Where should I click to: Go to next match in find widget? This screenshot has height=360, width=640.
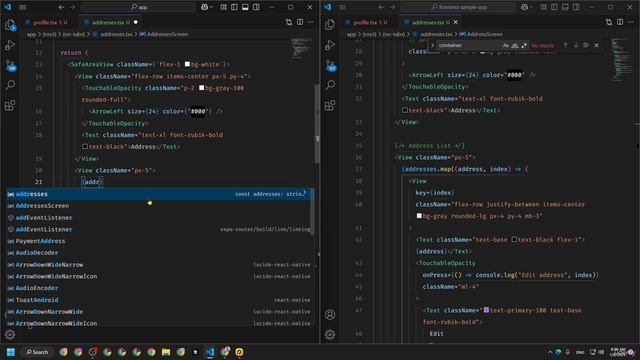pos(576,45)
